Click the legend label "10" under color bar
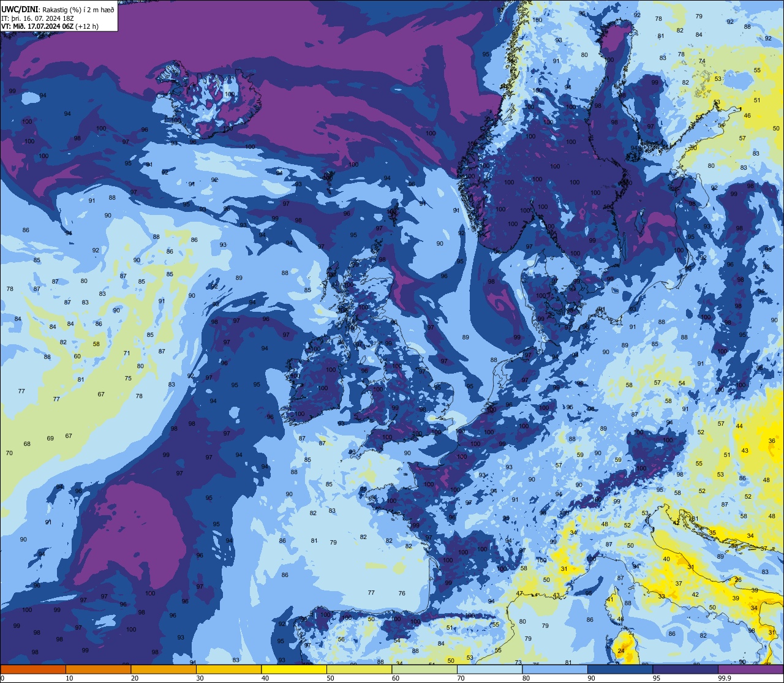784x683 pixels. 69,678
